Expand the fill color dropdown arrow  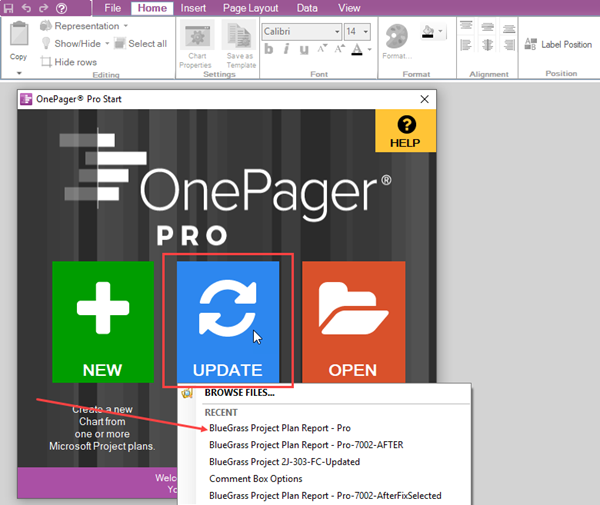click(x=440, y=31)
